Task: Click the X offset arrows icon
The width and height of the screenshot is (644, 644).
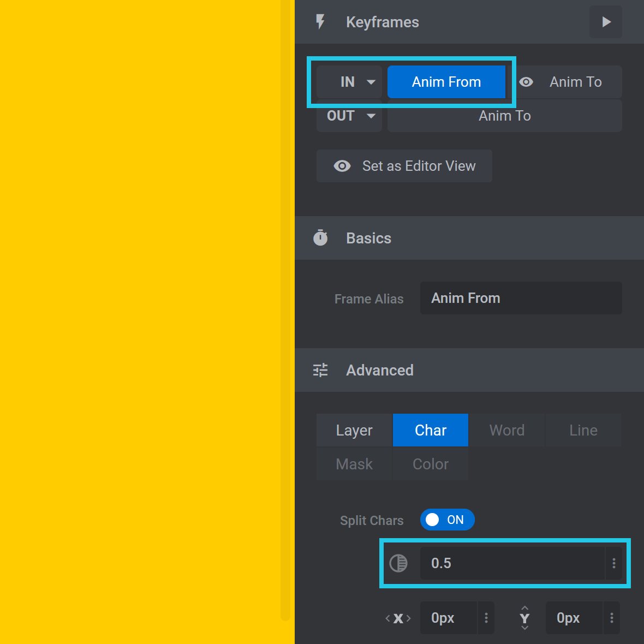Action: [398, 618]
